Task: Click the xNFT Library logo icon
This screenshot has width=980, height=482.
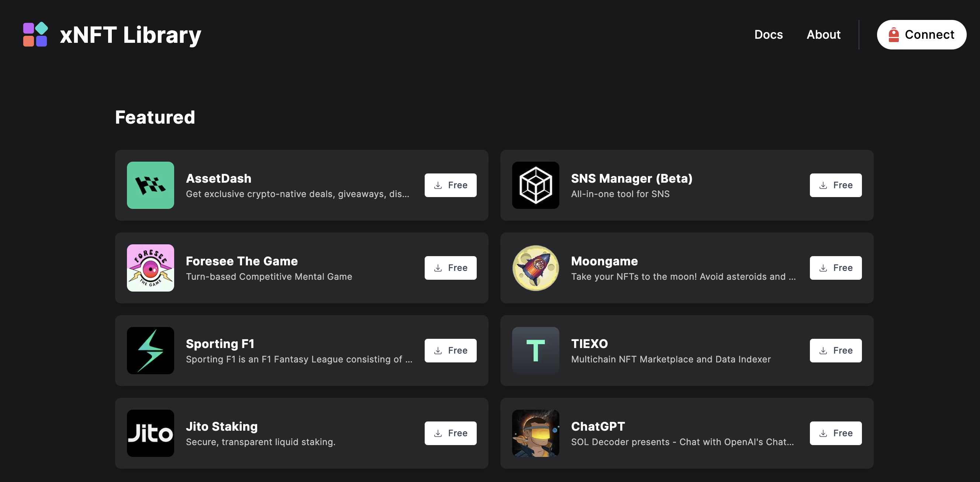Action: 35,35
